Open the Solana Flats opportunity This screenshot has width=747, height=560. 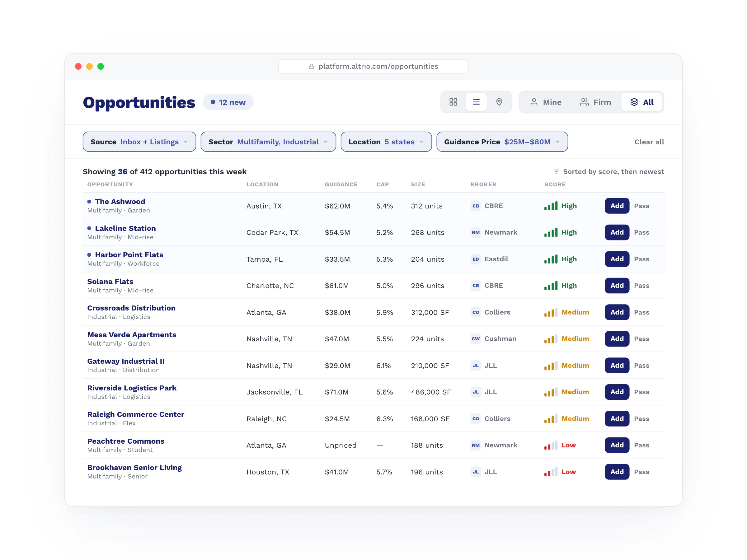coord(110,282)
